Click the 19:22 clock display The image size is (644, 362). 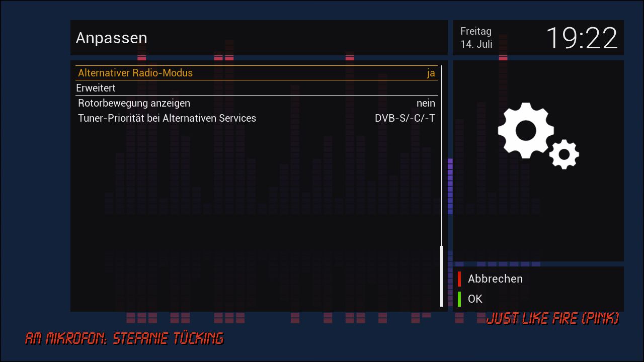(581, 38)
